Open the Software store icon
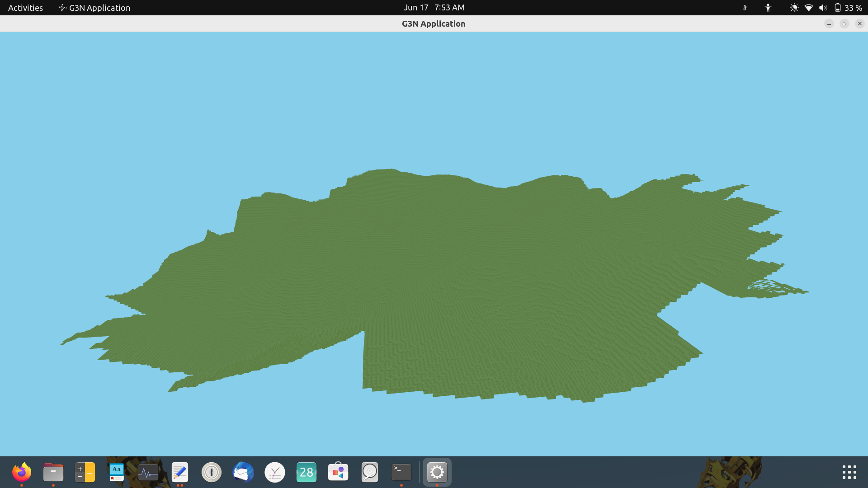 coord(338,472)
